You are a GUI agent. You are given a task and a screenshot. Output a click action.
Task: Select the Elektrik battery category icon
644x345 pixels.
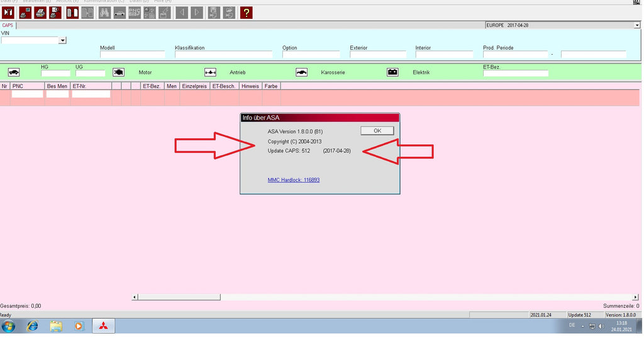click(x=392, y=72)
